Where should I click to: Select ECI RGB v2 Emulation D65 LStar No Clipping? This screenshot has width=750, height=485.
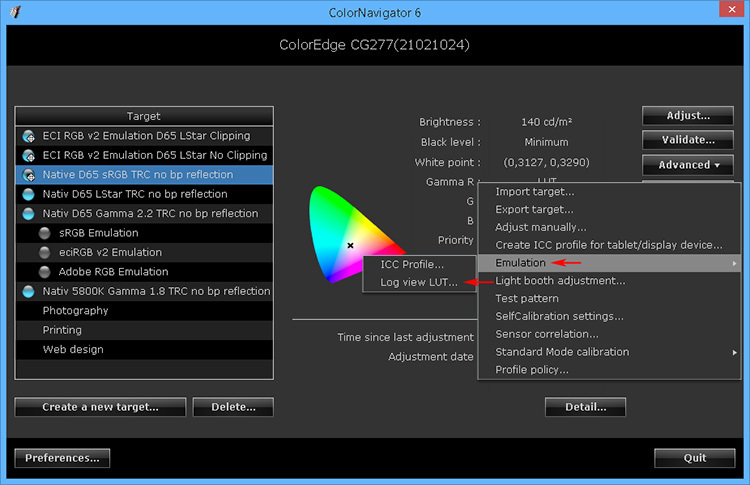click(144, 155)
